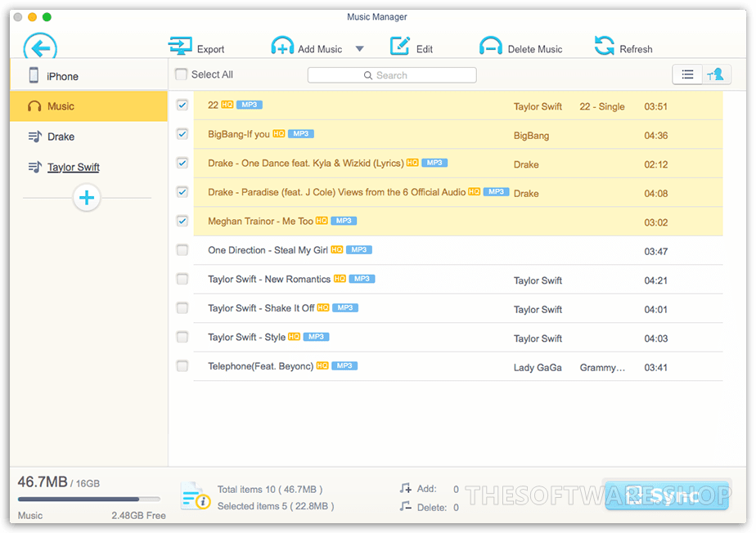Image resolution: width=756 pixels, height=533 pixels.
Task: Check Taylor Swift Style checkbox
Action: point(182,337)
